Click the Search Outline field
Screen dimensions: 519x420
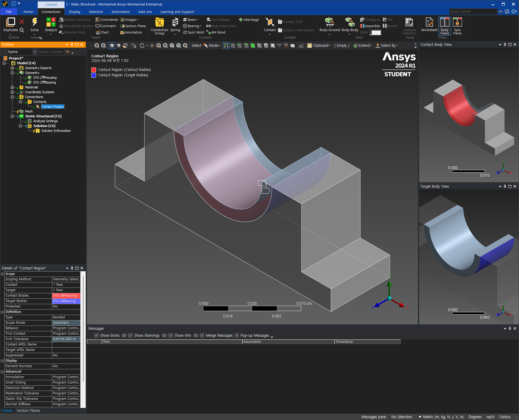pos(50,52)
